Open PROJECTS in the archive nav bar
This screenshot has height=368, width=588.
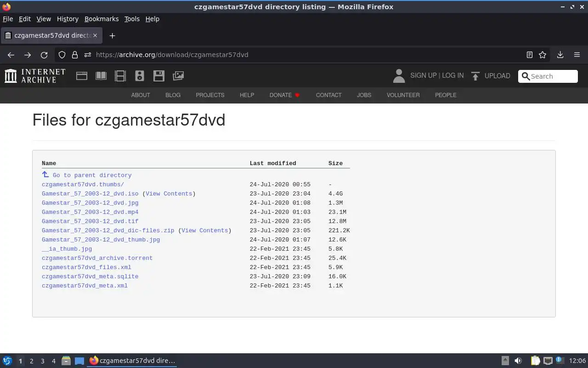[x=210, y=95]
